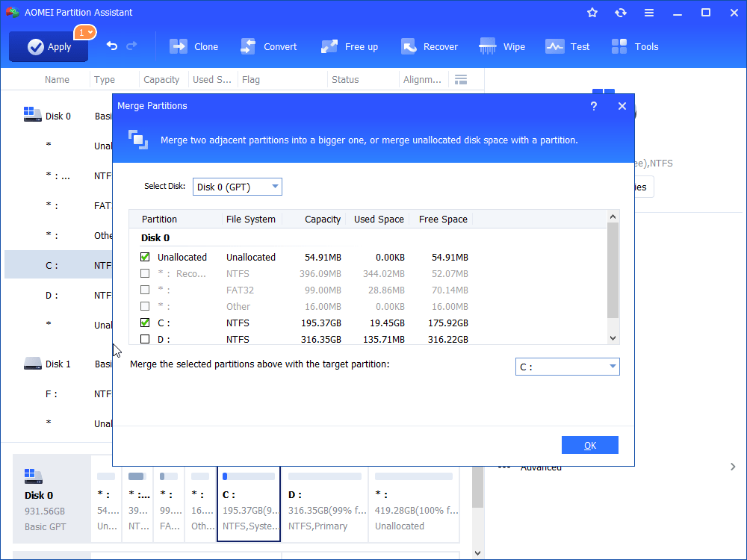Expand the Advanced section chevron
The width and height of the screenshot is (747, 560).
click(x=733, y=467)
